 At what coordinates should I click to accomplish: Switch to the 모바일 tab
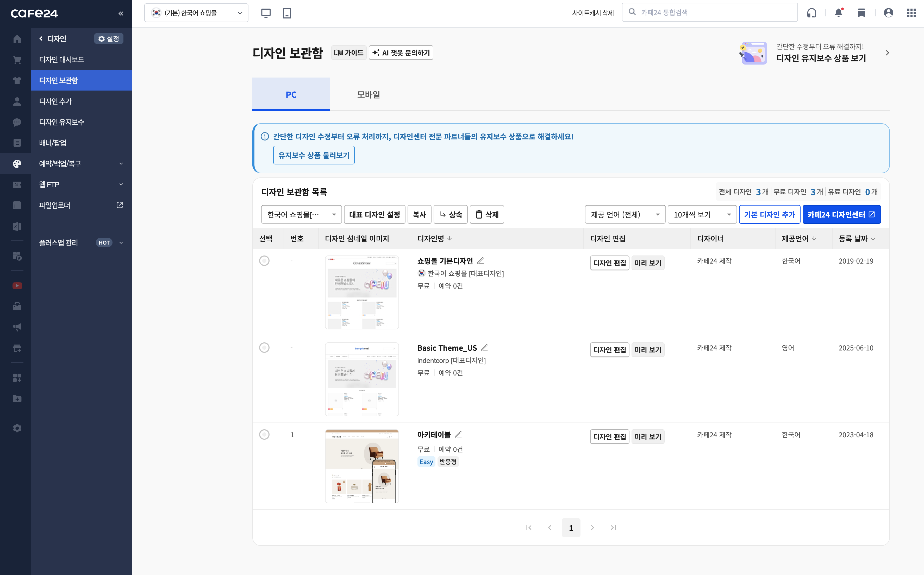tap(369, 94)
